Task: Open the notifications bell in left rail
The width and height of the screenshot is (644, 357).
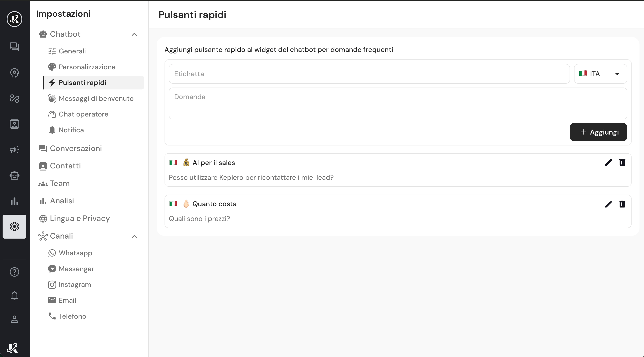Action: coord(15,295)
